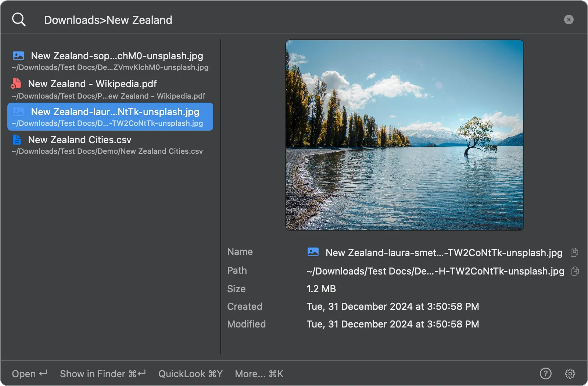Click the PDF icon for New Zealand - Wikipedia.pdf
The width and height of the screenshot is (588, 386).
(16, 84)
